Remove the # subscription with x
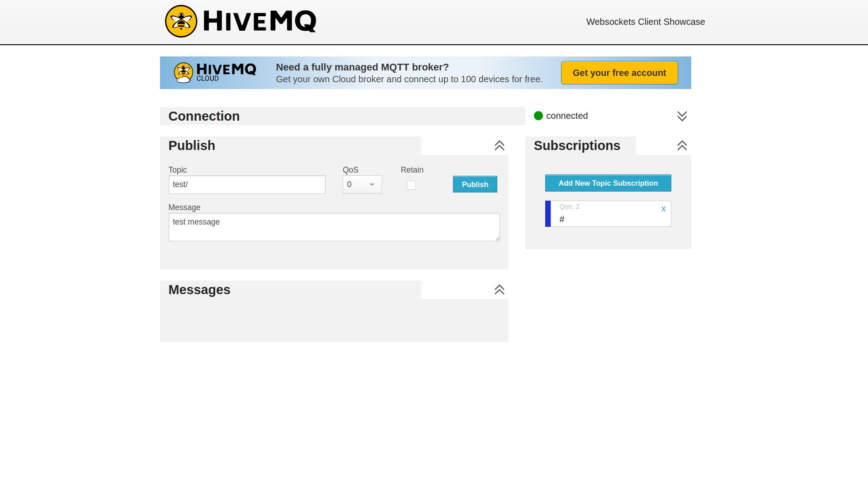 point(663,209)
